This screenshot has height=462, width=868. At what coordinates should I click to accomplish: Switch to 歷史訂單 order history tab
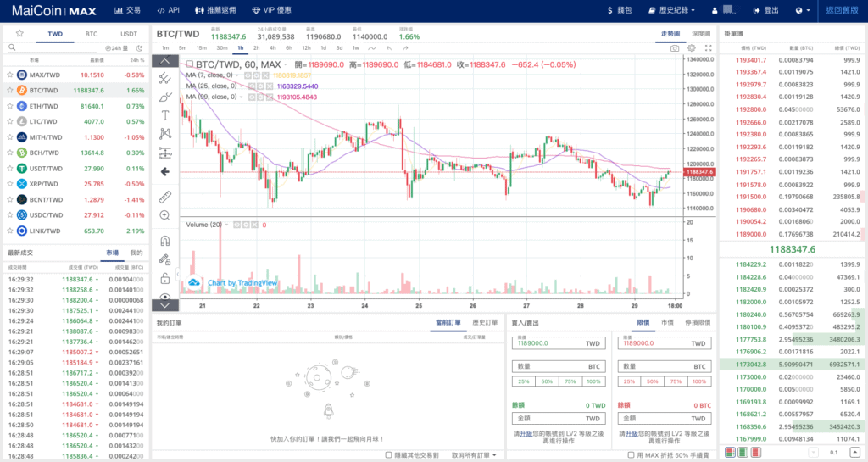click(485, 323)
